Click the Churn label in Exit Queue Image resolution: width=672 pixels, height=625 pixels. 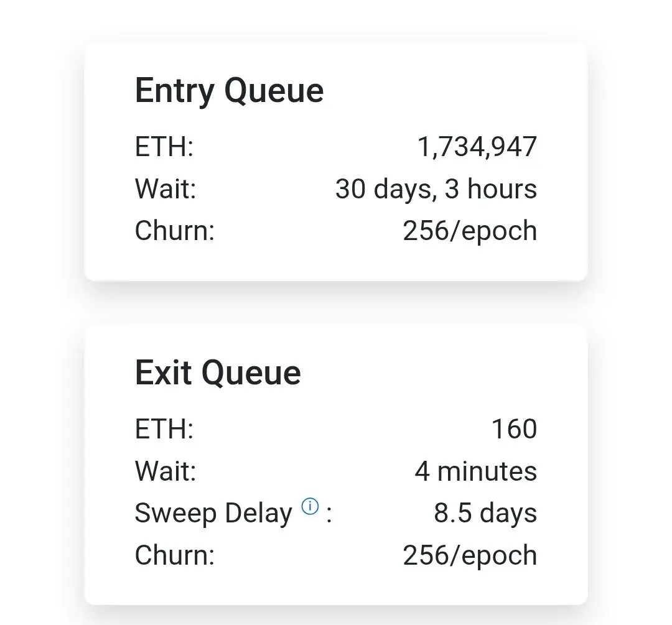tap(174, 555)
